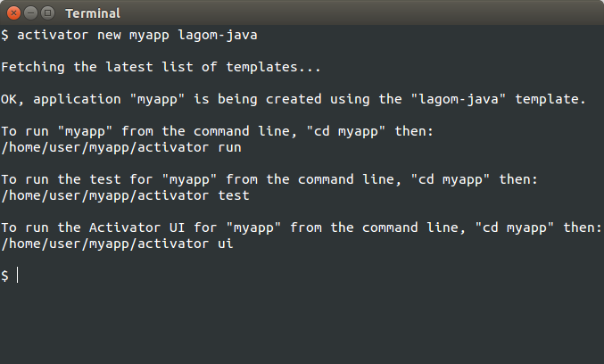This screenshot has width=604, height=364.
Task: Click the 'activator new myapp lagom-java' command
Action: [137, 35]
